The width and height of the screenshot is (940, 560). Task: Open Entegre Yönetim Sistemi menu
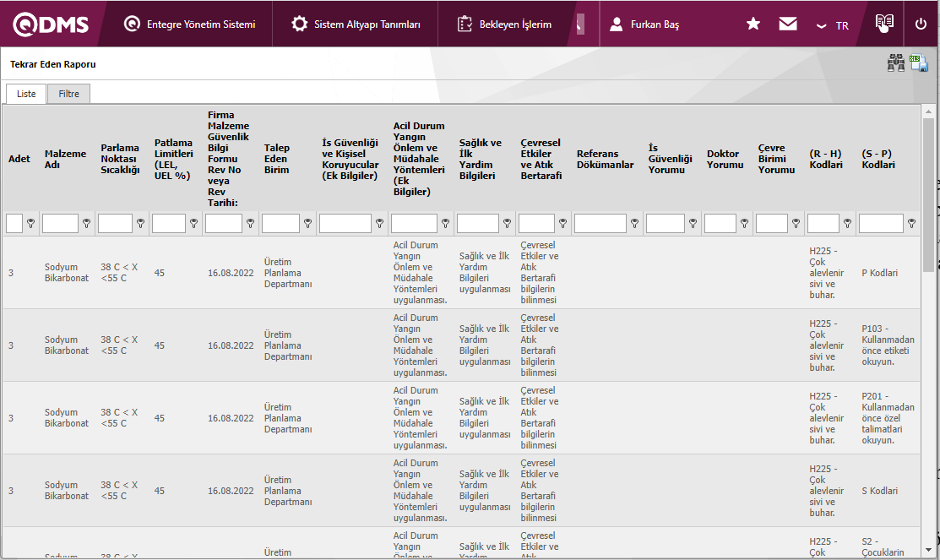(189, 24)
